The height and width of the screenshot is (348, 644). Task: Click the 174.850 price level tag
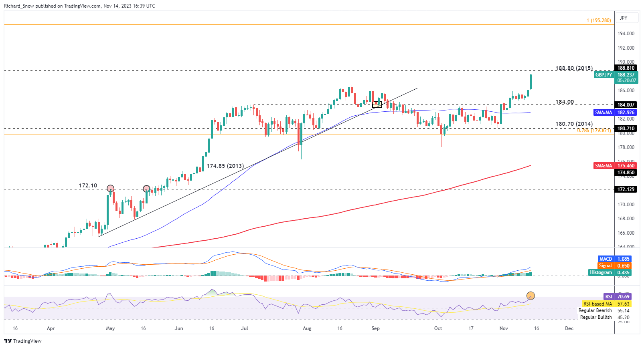[626, 173]
